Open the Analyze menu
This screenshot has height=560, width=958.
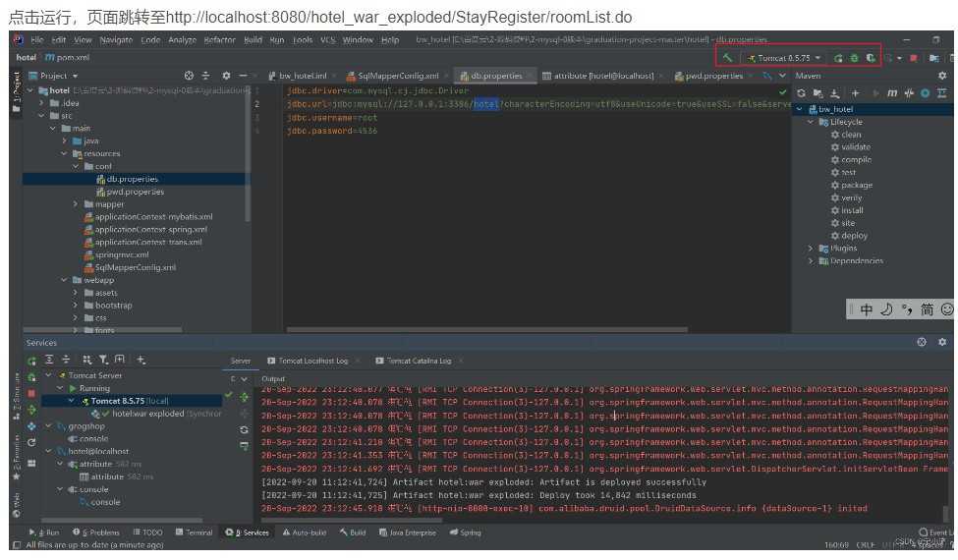coord(182,40)
